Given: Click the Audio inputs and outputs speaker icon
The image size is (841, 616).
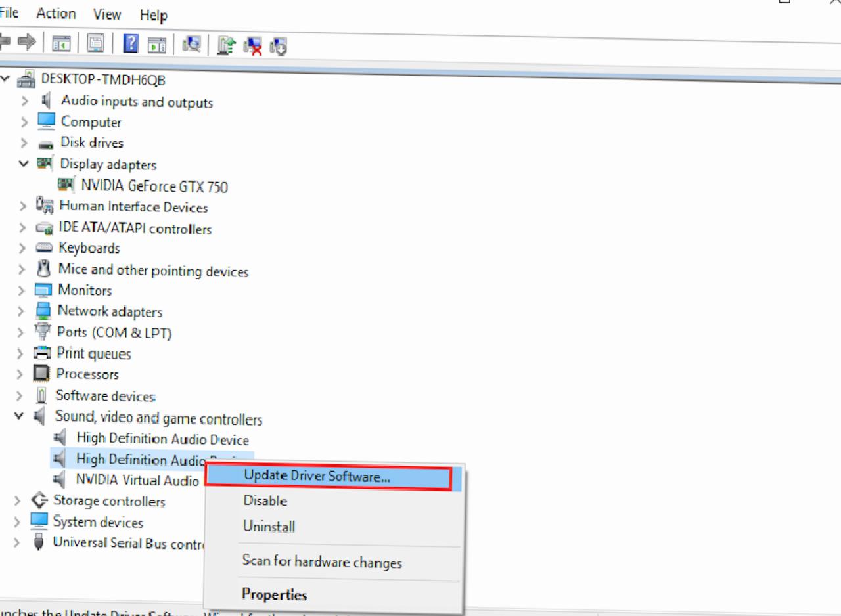Looking at the screenshot, I should coord(46,100).
